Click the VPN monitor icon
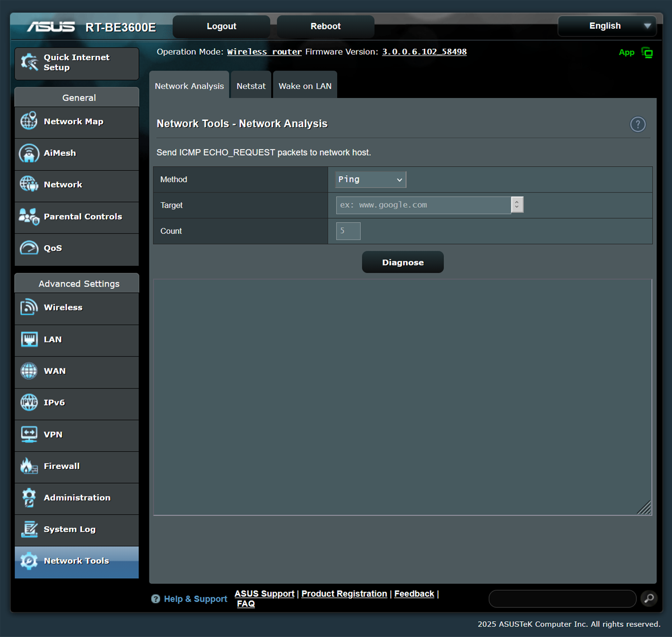The height and width of the screenshot is (637, 672). (x=29, y=434)
